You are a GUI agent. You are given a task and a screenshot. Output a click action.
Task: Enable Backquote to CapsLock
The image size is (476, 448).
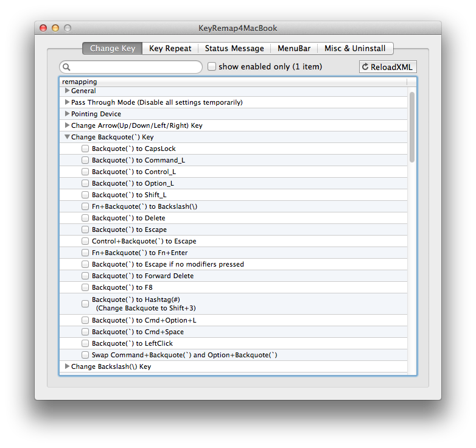point(85,149)
